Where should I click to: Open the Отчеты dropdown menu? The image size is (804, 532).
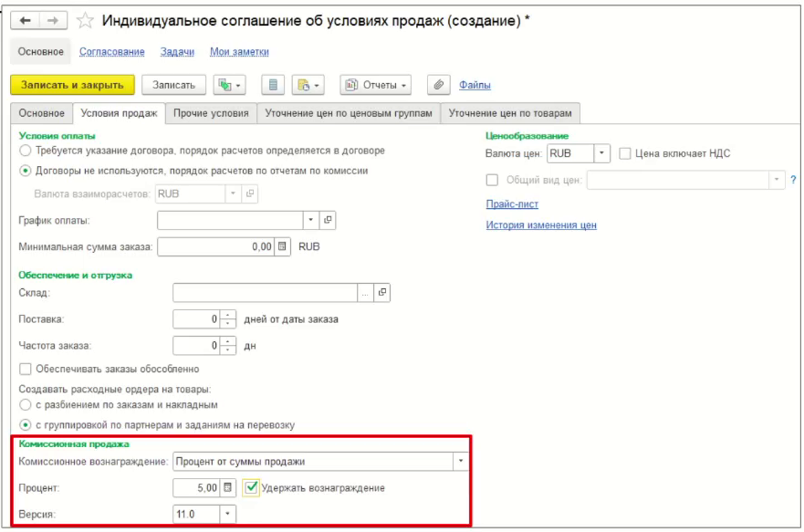pyautogui.click(x=375, y=85)
